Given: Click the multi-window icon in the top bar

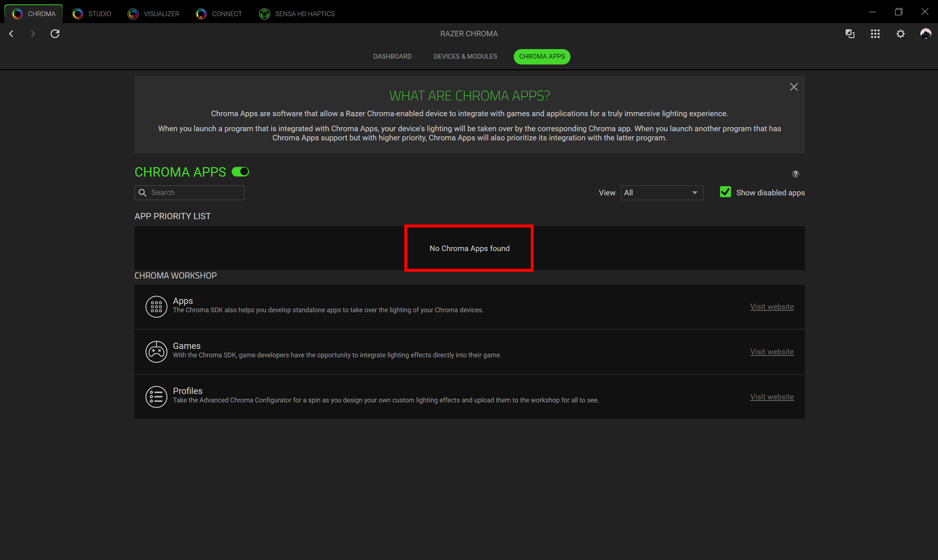Looking at the screenshot, I should coord(850,34).
